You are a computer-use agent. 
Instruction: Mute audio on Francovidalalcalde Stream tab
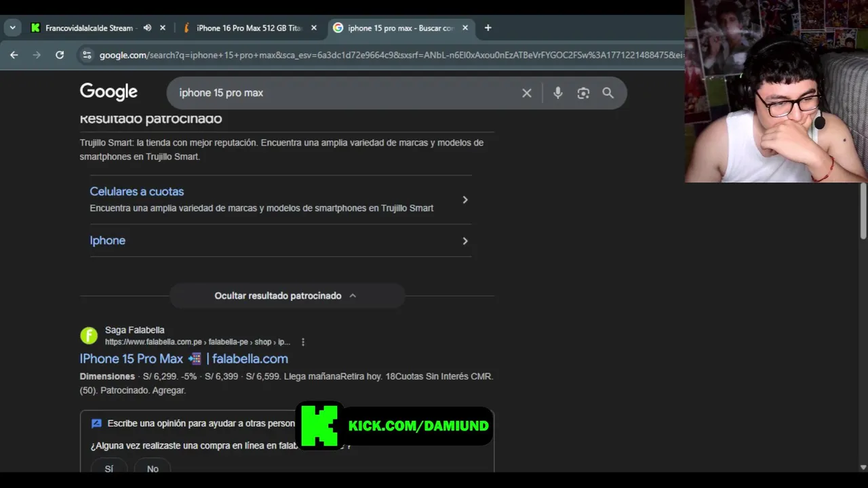click(147, 28)
